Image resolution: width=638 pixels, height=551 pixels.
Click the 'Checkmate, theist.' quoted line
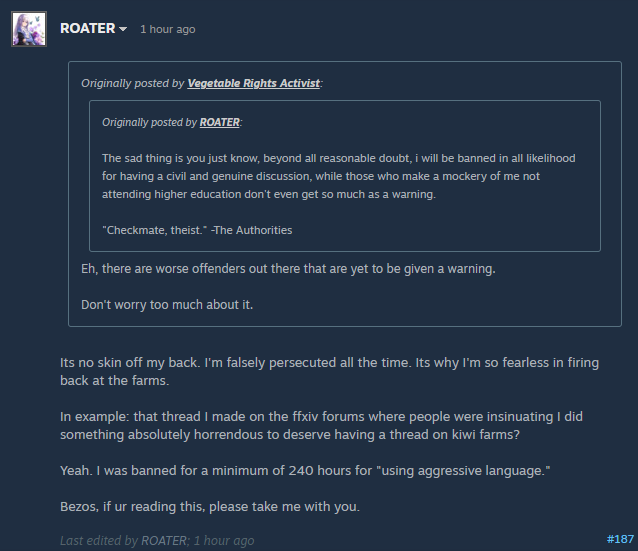coord(197,230)
